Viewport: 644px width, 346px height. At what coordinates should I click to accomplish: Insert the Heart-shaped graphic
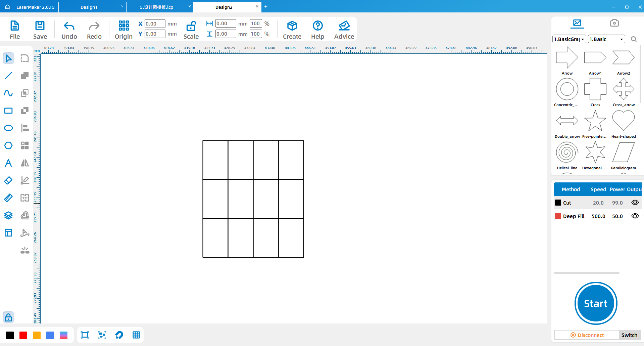click(x=624, y=124)
